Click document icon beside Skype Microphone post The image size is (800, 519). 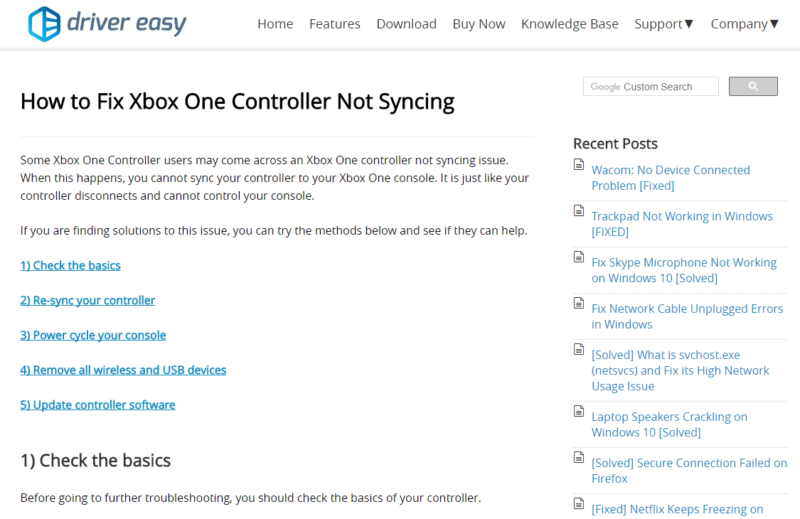click(579, 257)
